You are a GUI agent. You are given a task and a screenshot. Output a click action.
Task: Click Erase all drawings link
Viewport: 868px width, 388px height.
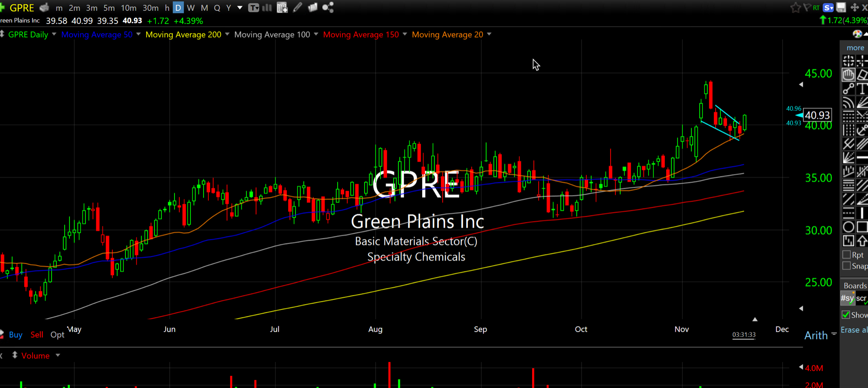tap(854, 330)
